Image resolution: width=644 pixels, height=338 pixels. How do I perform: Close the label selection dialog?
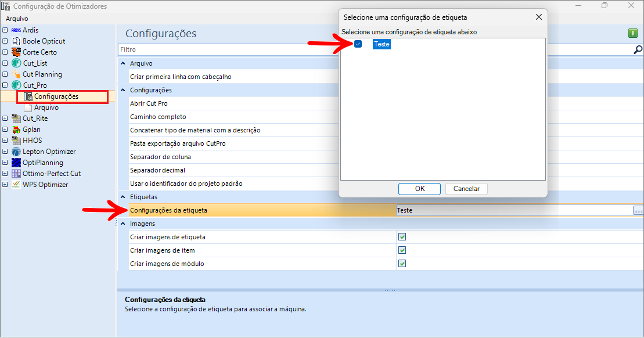click(539, 17)
